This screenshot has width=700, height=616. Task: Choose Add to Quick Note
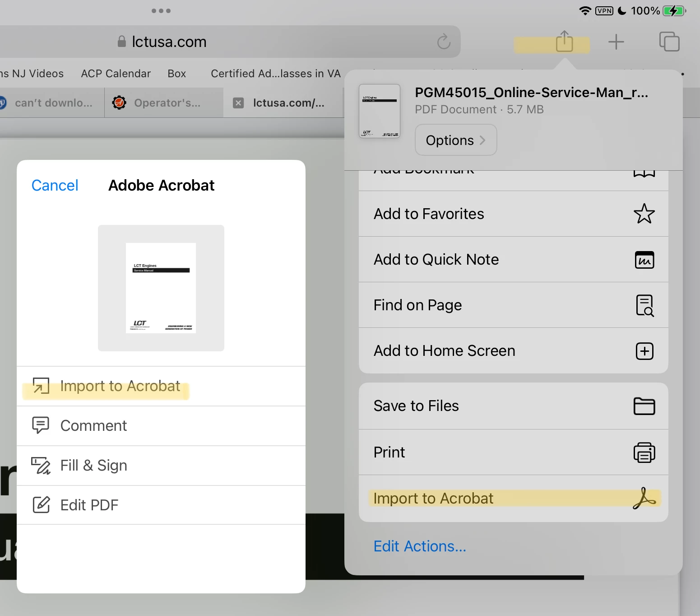point(513,259)
